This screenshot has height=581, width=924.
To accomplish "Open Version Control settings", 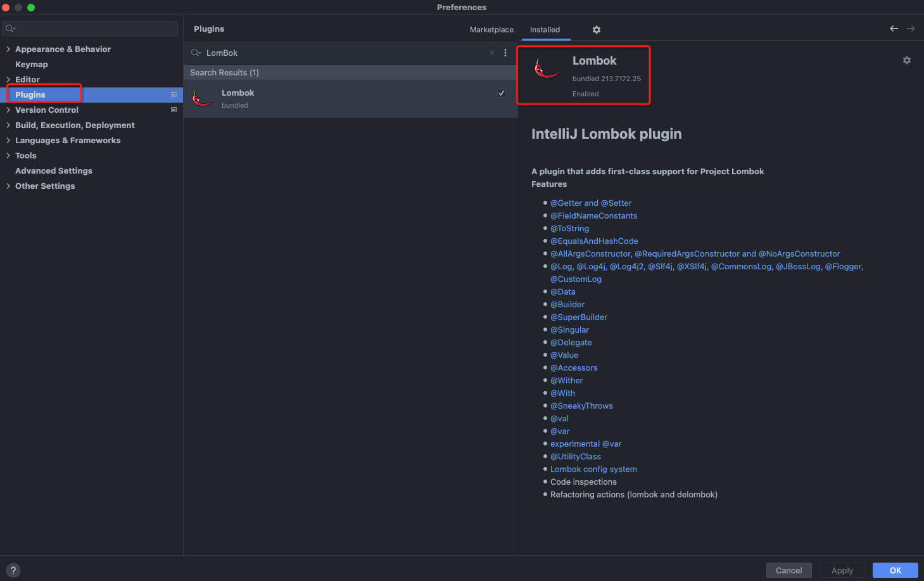I will 47,110.
